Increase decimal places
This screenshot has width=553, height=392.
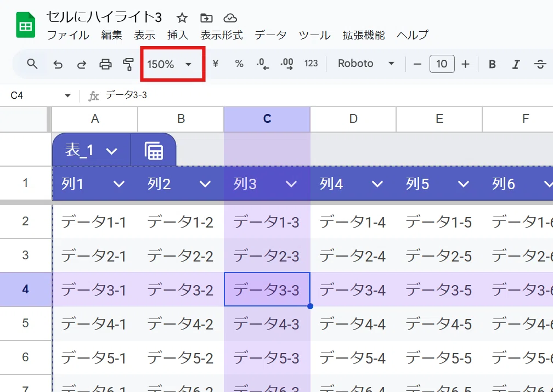pyautogui.click(x=287, y=64)
